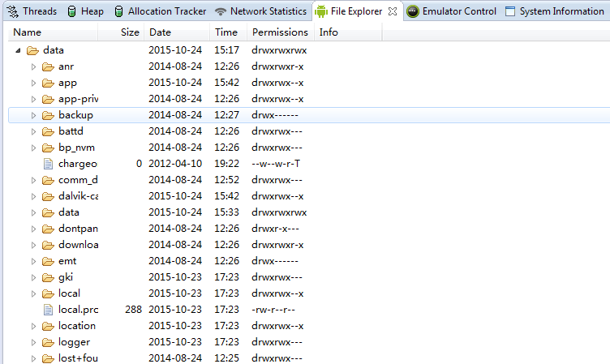Screen dimensions: 610x364
Task: Switch to the Threads tab
Action: (x=32, y=11)
